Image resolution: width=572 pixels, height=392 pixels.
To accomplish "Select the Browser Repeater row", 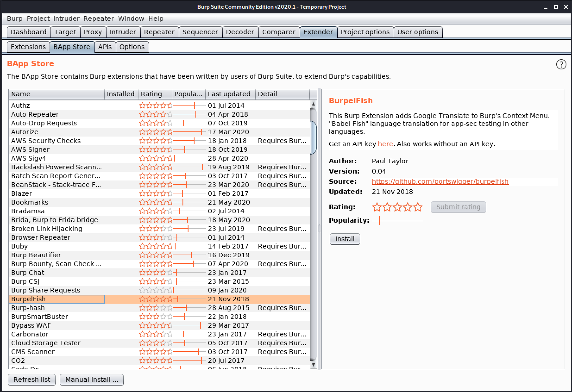I will (159, 237).
